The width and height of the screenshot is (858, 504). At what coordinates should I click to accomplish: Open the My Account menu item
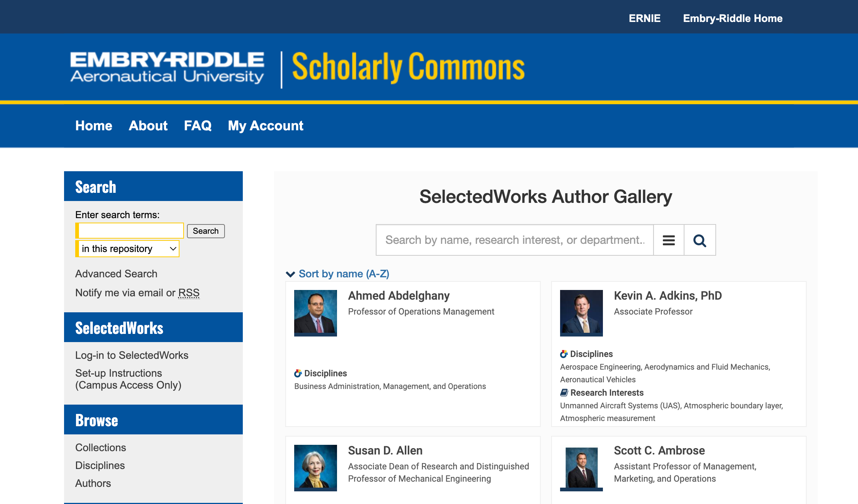[266, 126]
